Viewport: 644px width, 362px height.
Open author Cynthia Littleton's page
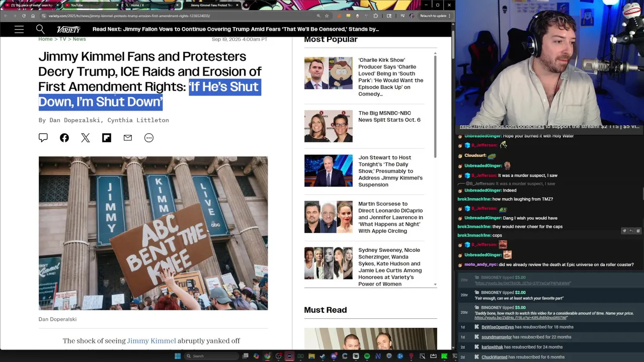138,120
